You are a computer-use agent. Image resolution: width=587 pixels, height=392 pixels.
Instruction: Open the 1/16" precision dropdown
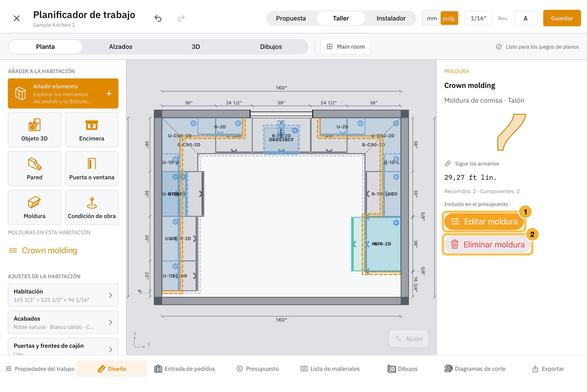(478, 18)
